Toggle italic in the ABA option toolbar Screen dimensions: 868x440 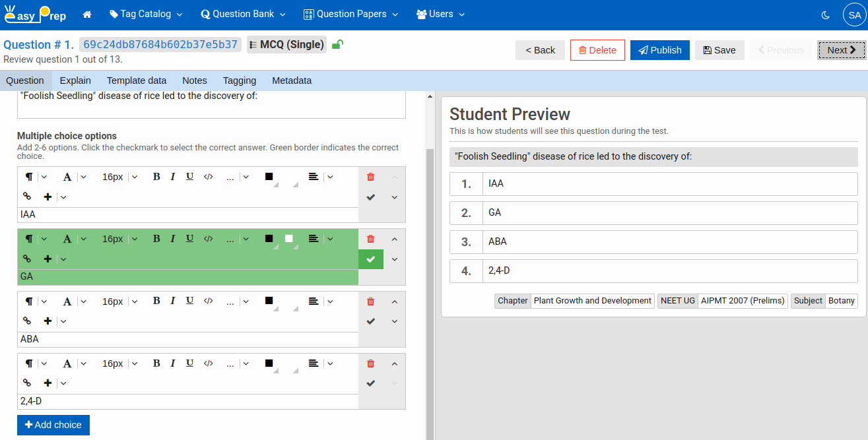pyautogui.click(x=173, y=301)
